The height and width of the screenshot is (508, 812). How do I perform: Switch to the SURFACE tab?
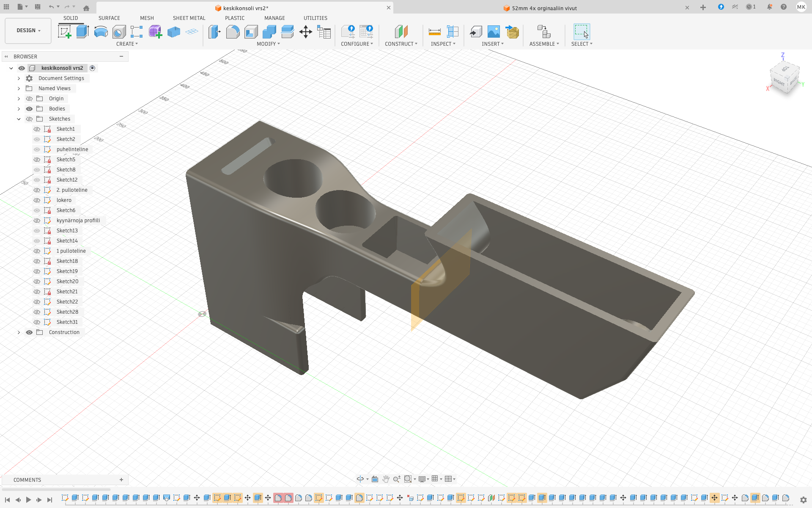point(109,18)
